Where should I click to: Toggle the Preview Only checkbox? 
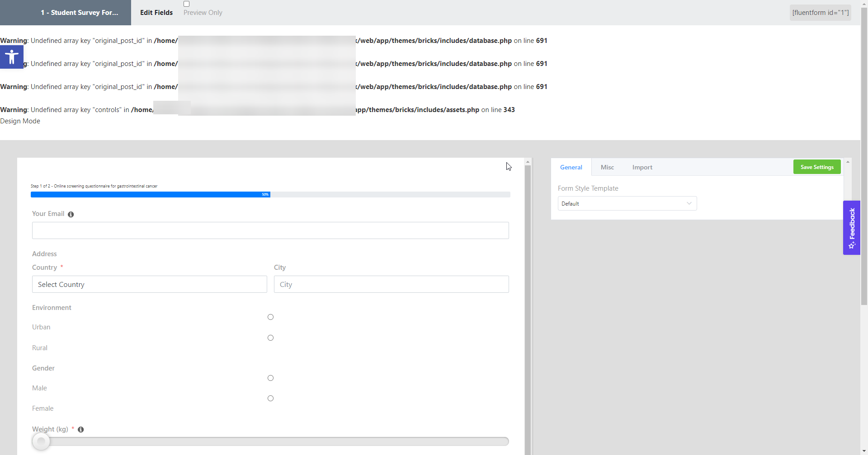[186, 4]
